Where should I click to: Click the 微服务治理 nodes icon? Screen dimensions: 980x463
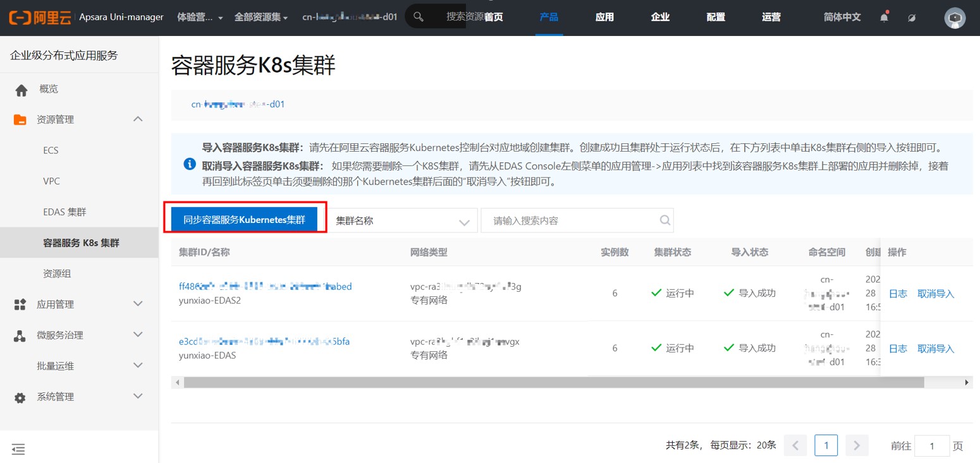click(x=20, y=335)
